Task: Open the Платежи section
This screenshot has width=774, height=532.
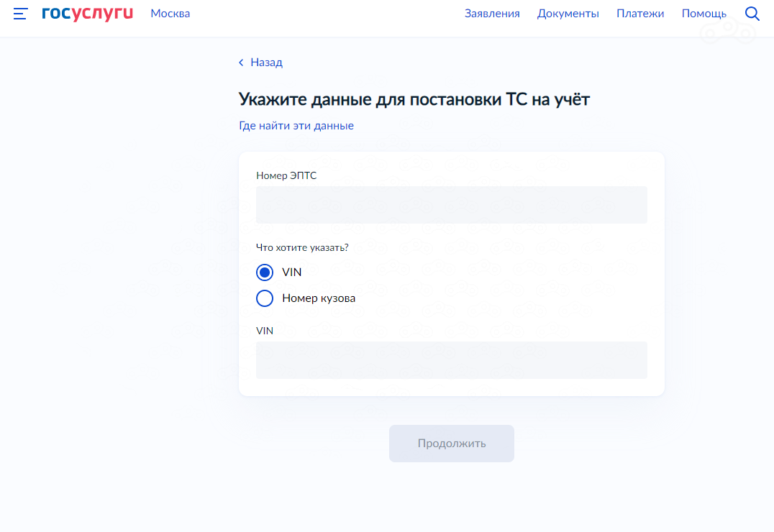Action: coord(640,13)
